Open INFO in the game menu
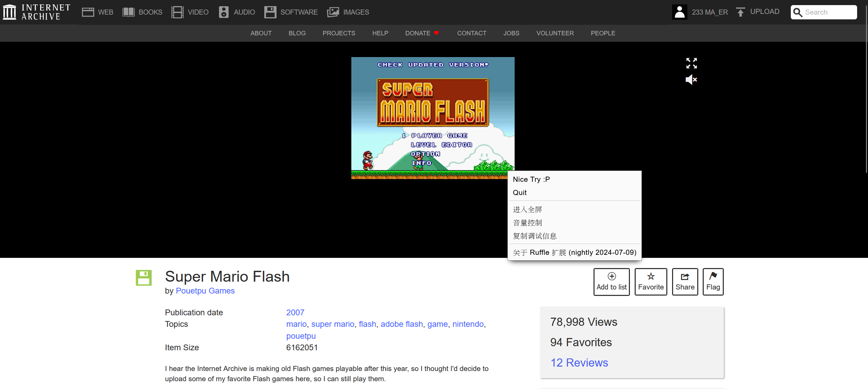The width and height of the screenshot is (868, 389). 422,163
